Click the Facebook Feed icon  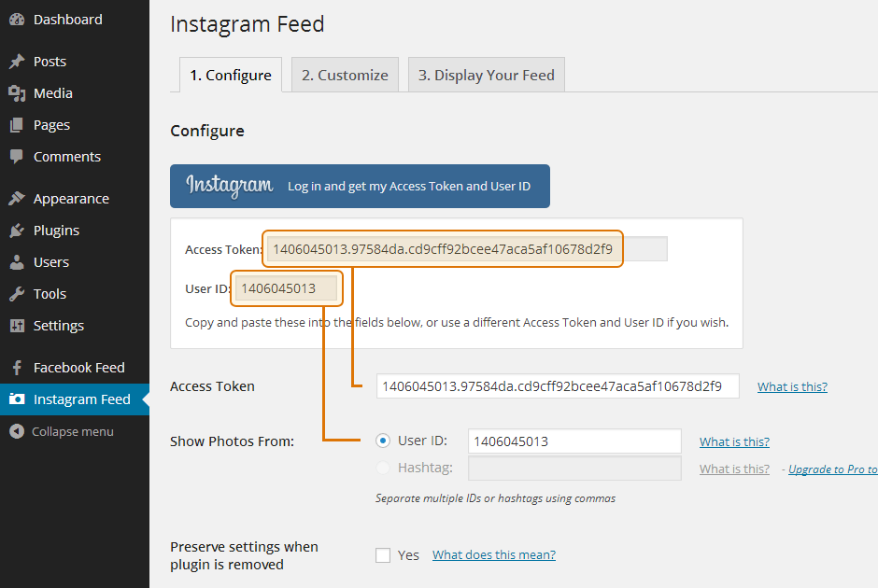click(17, 368)
